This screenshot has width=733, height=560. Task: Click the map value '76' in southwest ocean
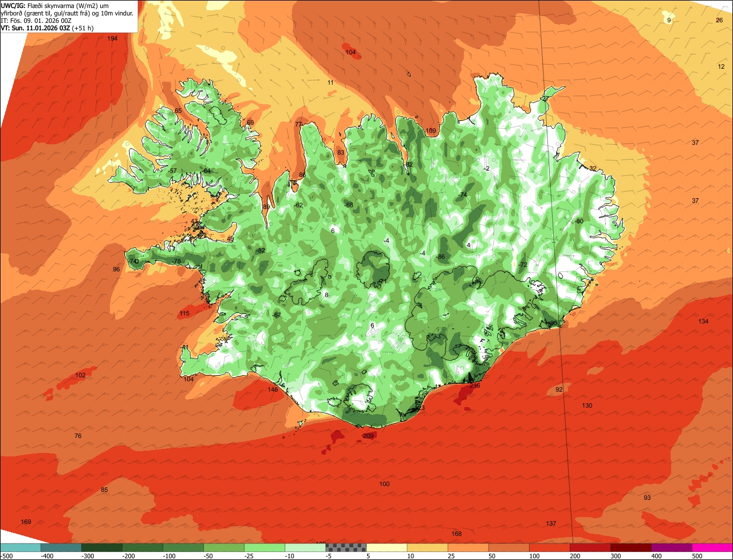click(x=78, y=436)
